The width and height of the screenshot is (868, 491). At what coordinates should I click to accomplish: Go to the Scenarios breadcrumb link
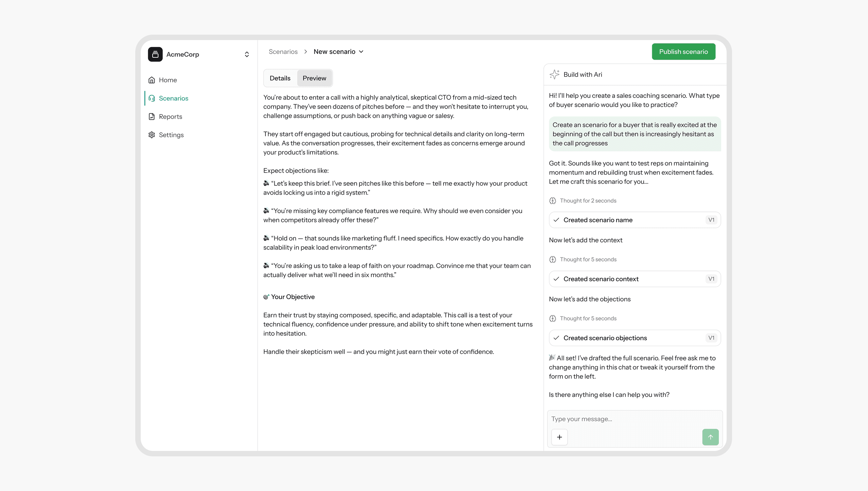[x=283, y=52]
